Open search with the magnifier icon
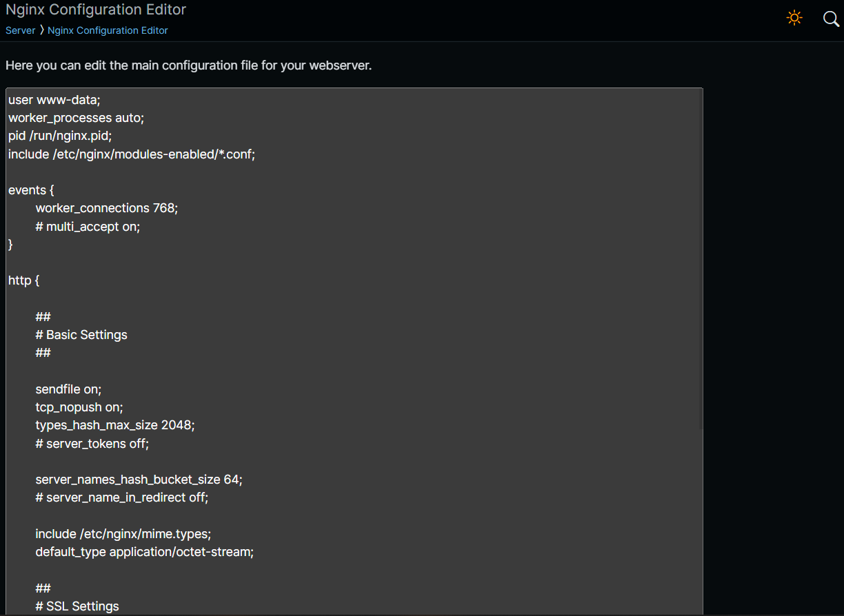This screenshot has height=616, width=844. tap(832, 19)
